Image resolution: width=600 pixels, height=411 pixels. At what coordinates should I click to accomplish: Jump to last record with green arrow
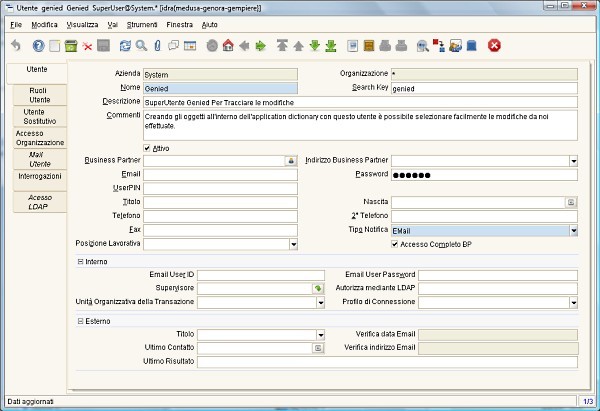pyautogui.click(x=331, y=46)
